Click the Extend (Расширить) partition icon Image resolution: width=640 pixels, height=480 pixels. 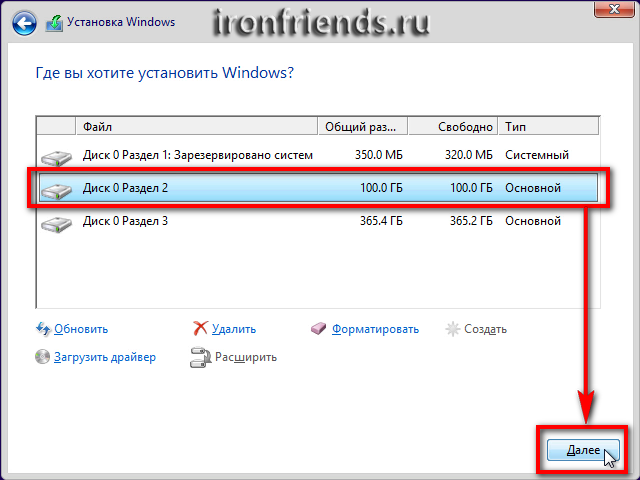(x=200, y=357)
